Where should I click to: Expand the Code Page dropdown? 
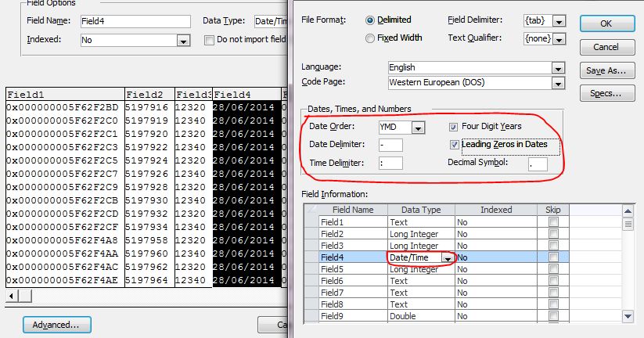coord(558,84)
